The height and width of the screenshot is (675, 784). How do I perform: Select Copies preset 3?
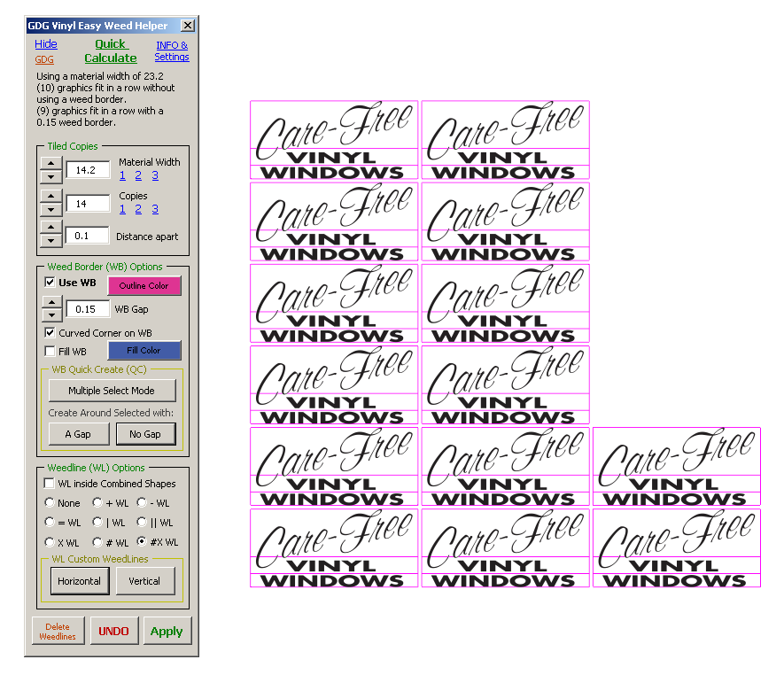pos(155,209)
